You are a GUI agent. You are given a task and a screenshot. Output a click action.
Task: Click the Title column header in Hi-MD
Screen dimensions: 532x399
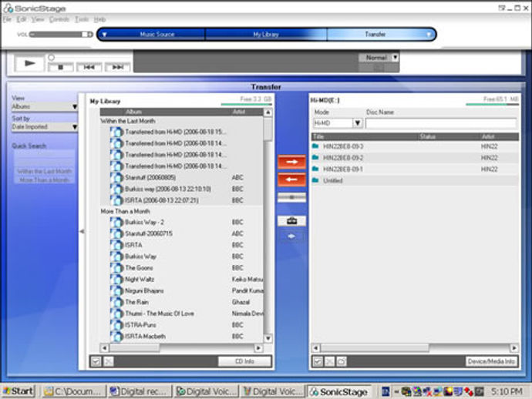tap(318, 136)
